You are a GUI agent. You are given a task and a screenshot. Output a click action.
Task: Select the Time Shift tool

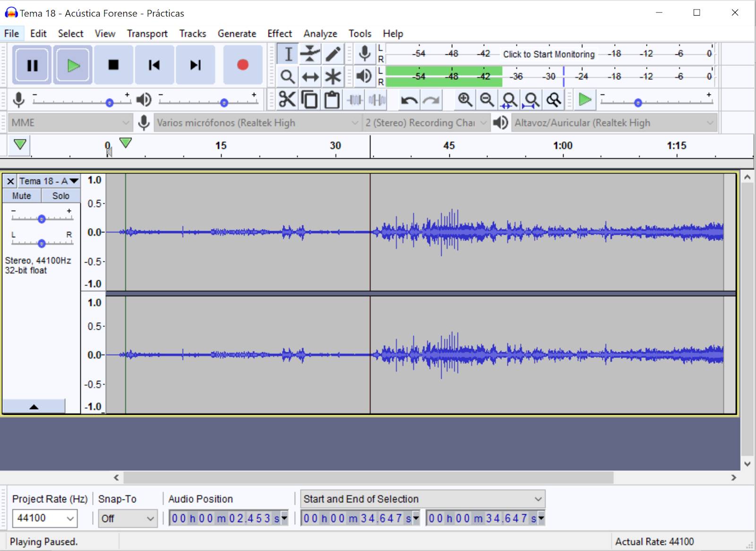[x=310, y=77]
